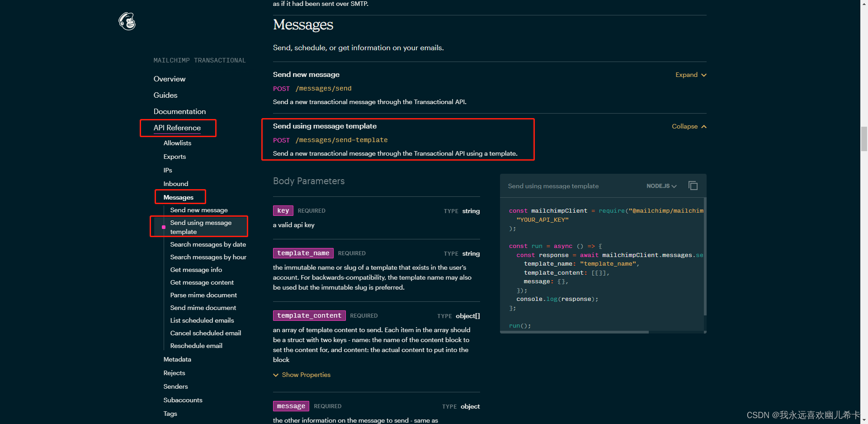
Task: Collapse the Send using message template section
Action: click(x=688, y=126)
